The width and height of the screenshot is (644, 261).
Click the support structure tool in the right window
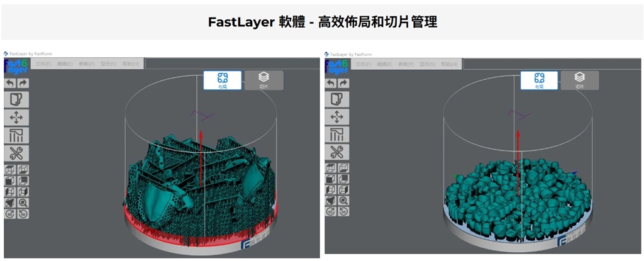(336, 134)
